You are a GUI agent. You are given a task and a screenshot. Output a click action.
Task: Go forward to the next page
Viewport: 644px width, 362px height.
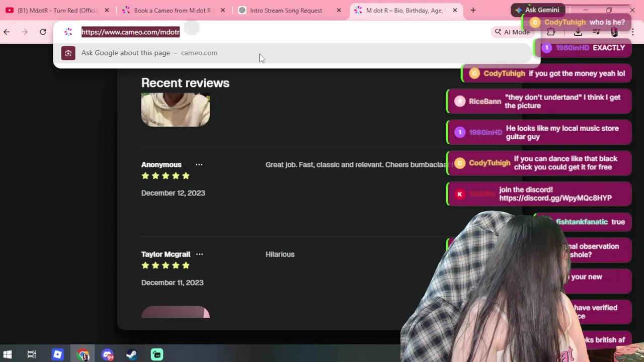tap(25, 32)
